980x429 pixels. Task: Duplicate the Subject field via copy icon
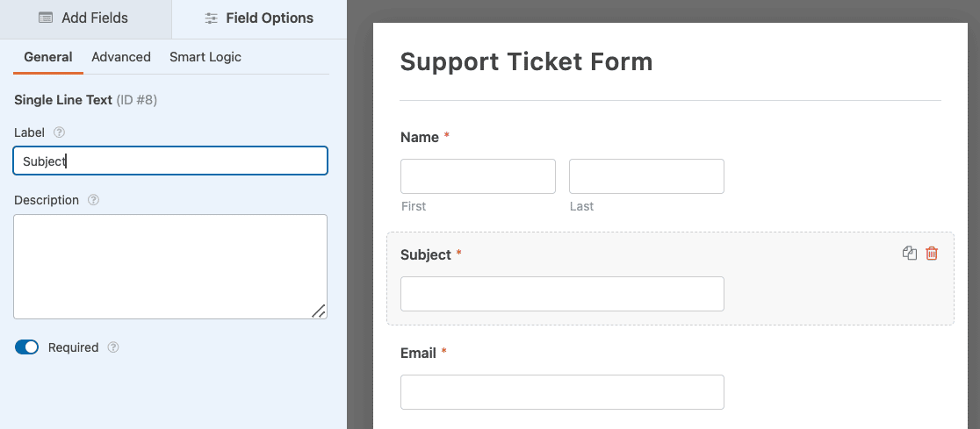pos(910,253)
